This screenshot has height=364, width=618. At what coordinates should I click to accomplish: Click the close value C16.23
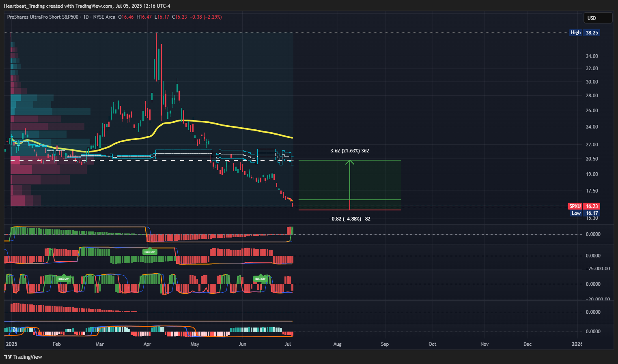(x=179, y=17)
